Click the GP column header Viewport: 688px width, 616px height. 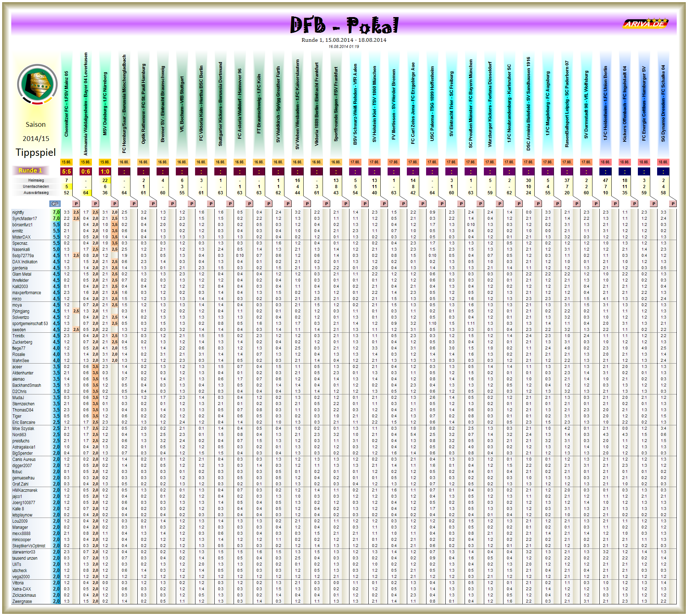coord(55,204)
